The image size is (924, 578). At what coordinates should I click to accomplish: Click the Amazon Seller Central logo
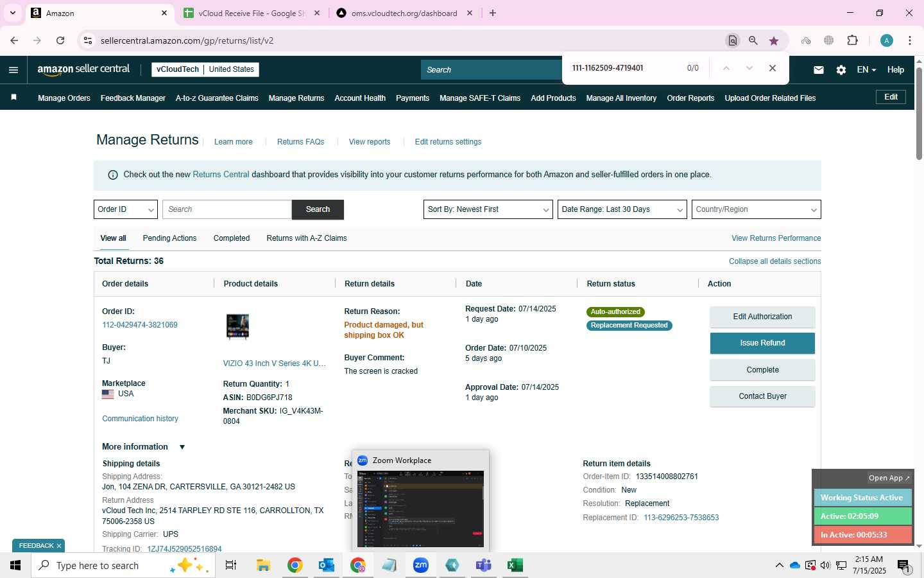pyautogui.click(x=83, y=69)
